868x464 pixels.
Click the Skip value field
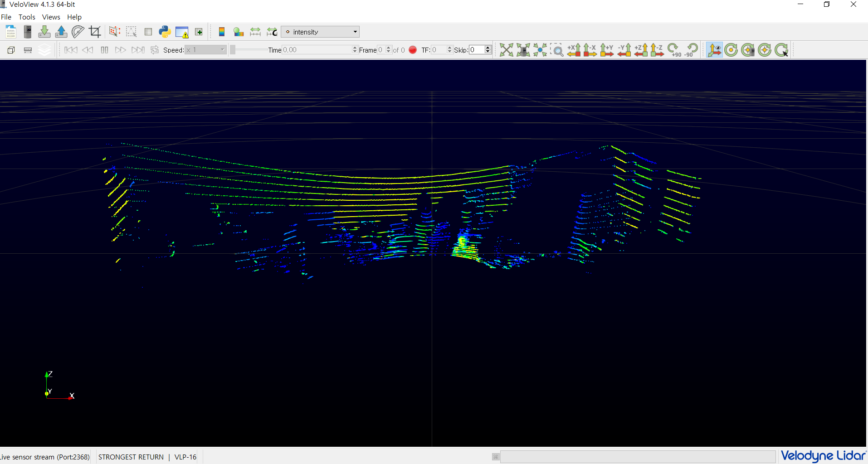click(477, 50)
